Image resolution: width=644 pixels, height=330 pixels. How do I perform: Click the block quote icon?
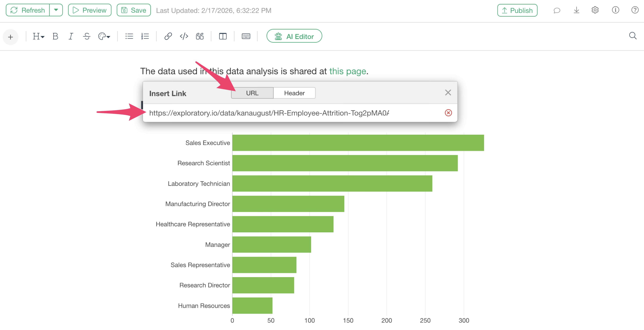point(200,36)
